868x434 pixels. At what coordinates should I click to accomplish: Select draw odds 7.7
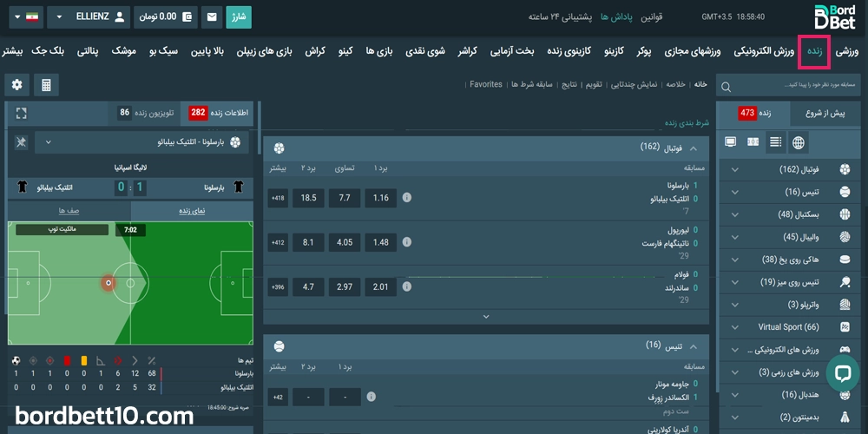(345, 198)
